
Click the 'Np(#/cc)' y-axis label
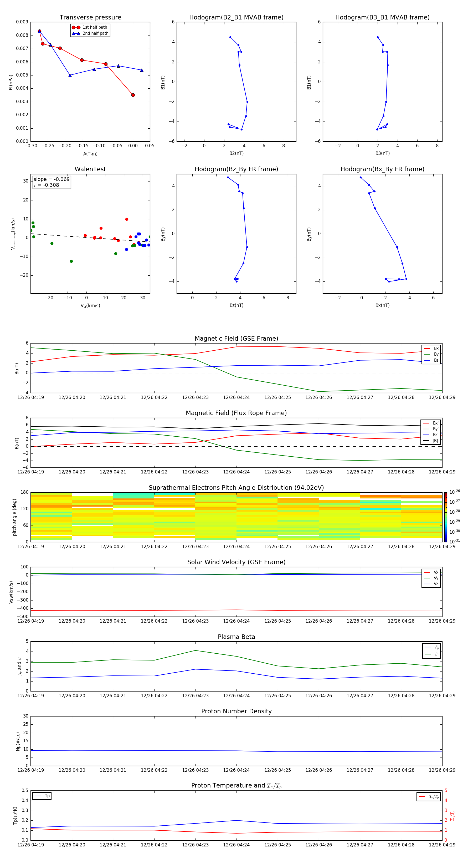point(18,741)
